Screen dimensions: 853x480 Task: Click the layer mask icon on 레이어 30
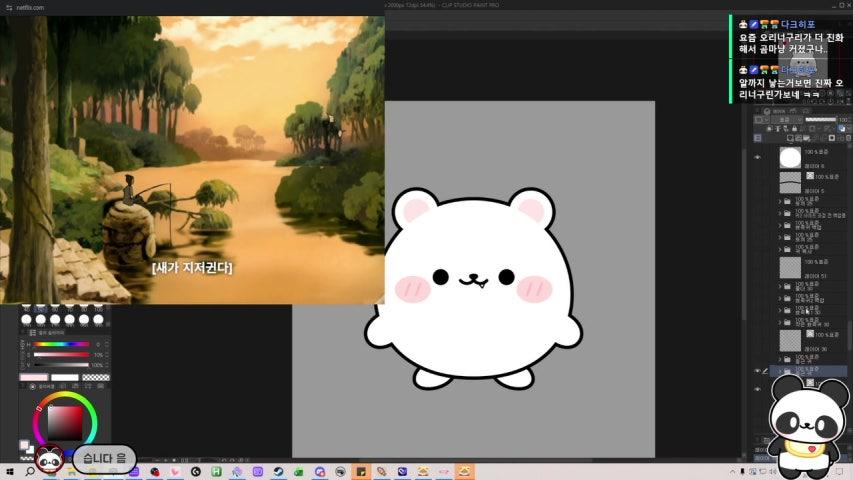[809, 334]
